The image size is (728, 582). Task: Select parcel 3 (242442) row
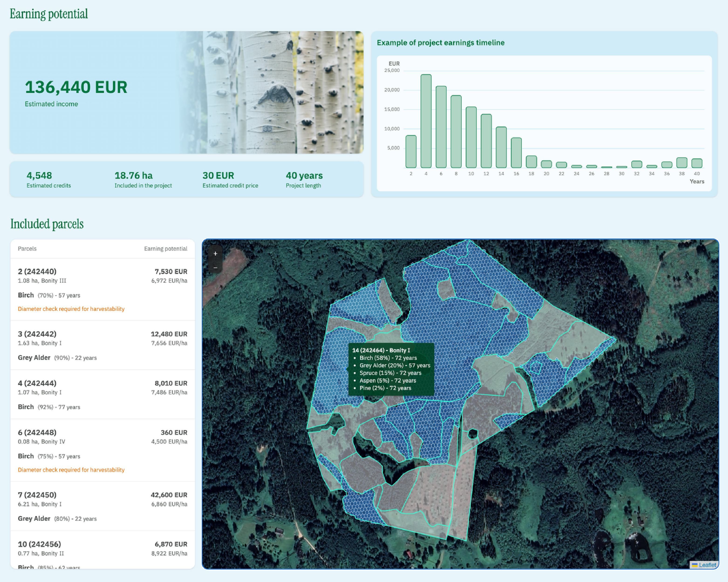103,345
